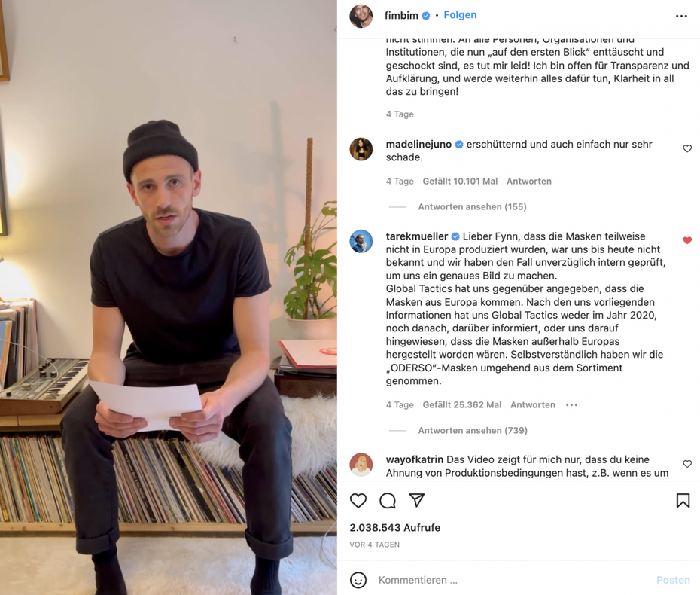Image resolution: width=700 pixels, height=595 pixels.
Task: Unlike tarekmueller's comment red heart
Action: 687,240
